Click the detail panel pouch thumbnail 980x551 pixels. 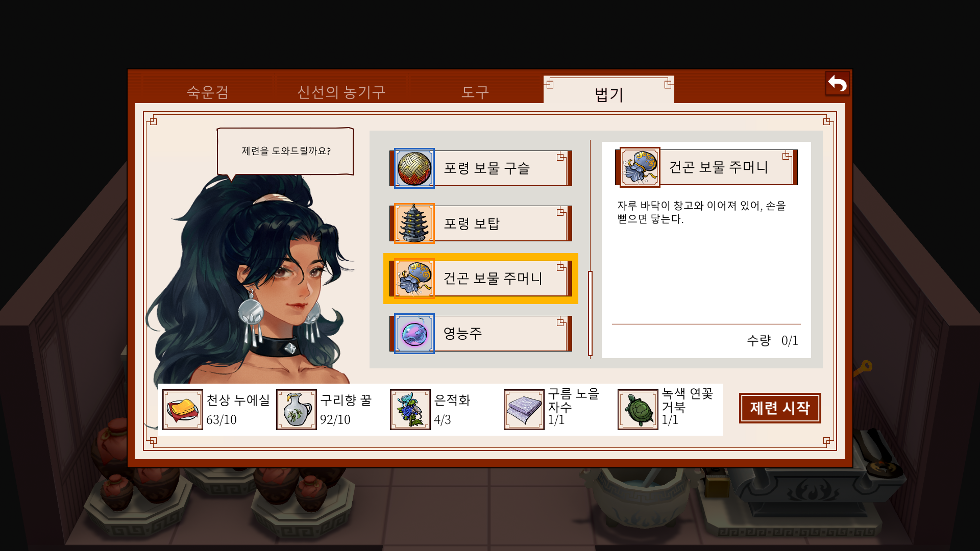point(640,167)
